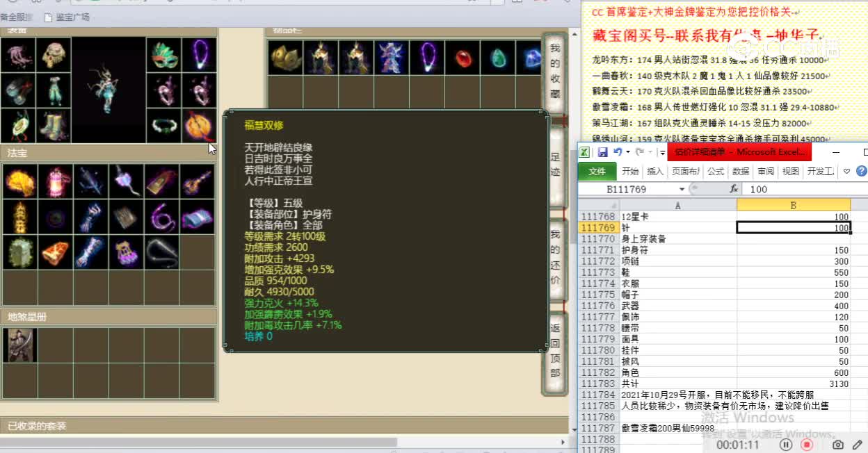The width and height of the screenshot is (868, 453).
Task: Open Excel's 审阅 ribbon tab
Action: (x=766, y=171)
